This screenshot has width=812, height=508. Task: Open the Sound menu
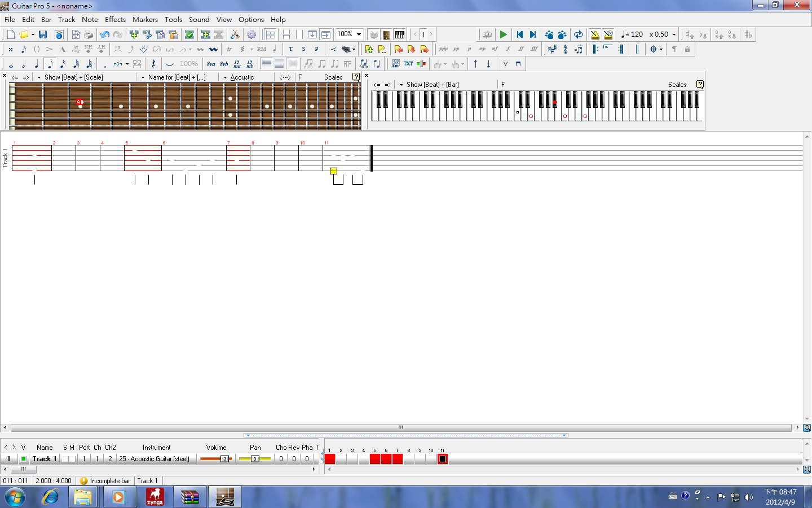pos(199,19)
